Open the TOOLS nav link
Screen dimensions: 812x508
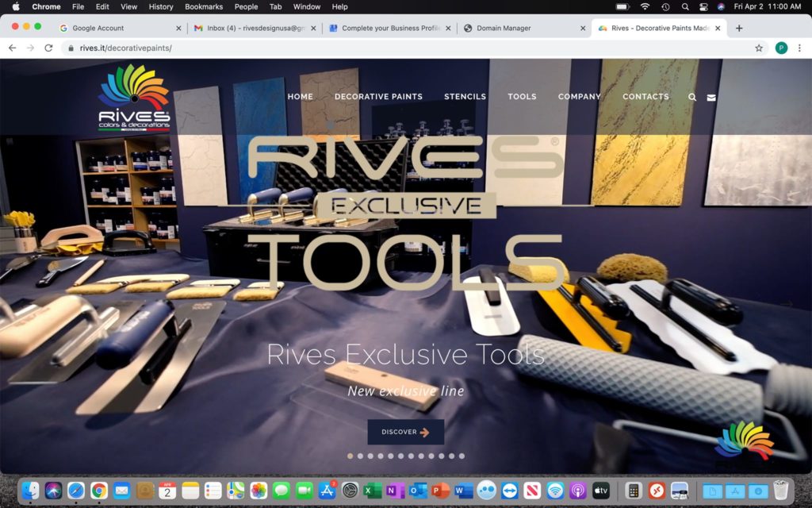click(x=522, y=96)
